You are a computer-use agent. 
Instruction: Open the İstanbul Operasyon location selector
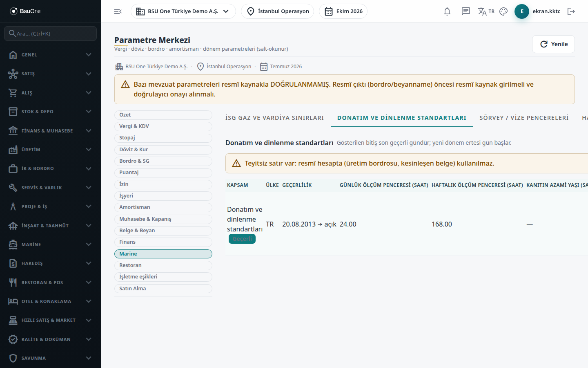[x=278, y=11]
